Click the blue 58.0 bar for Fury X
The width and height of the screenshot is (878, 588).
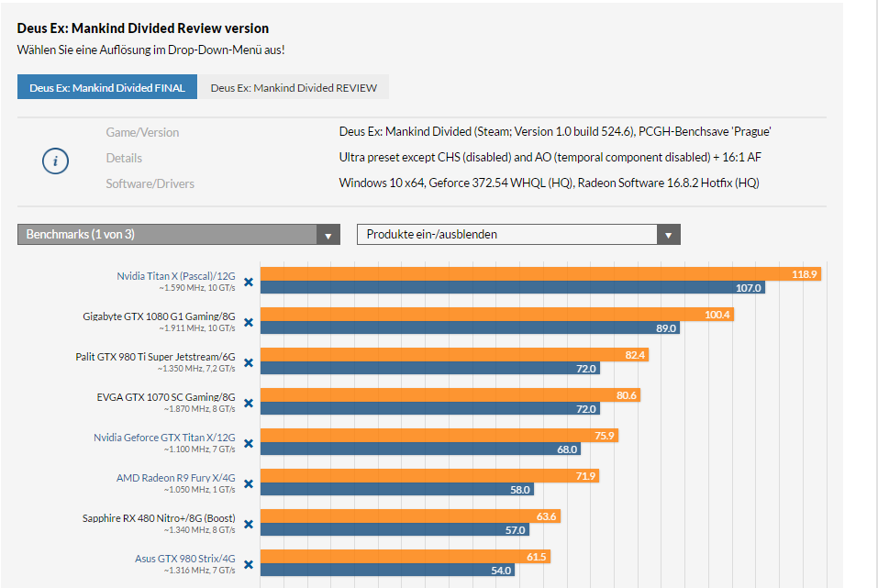(x=397, y=489)
